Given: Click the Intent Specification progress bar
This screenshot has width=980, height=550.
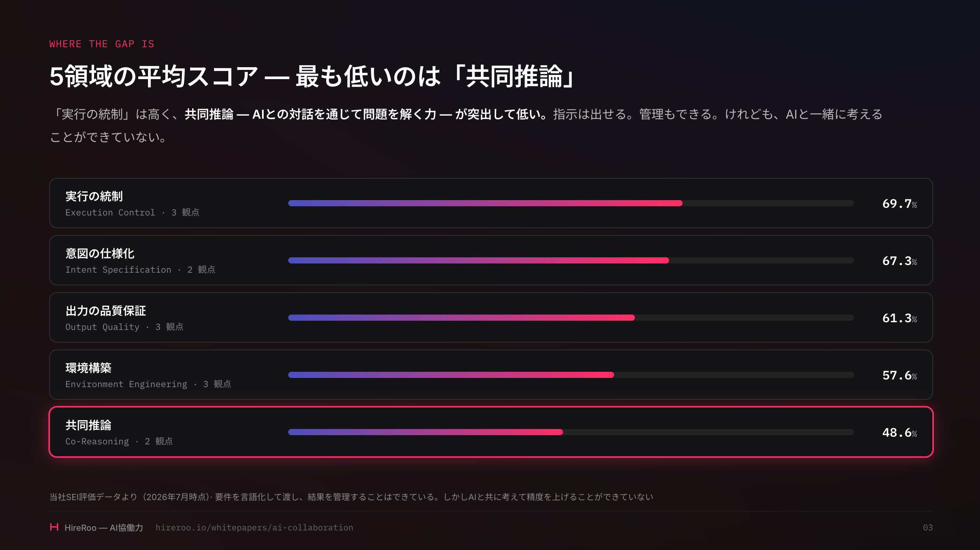Looking at the screenshot, I should click(571, 260).
